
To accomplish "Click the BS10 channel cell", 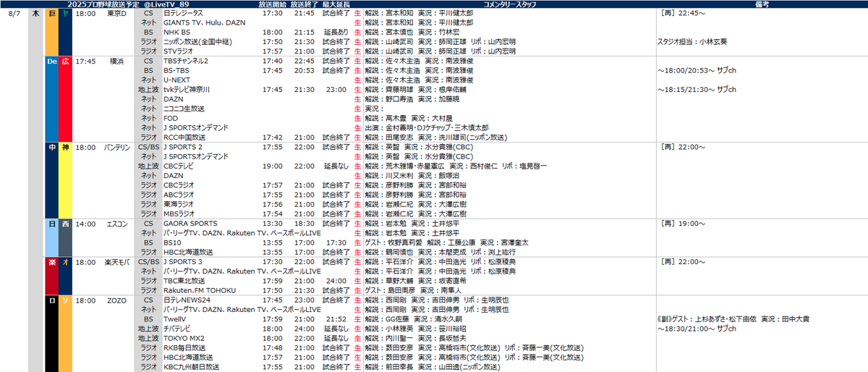I will coord(171,242).
